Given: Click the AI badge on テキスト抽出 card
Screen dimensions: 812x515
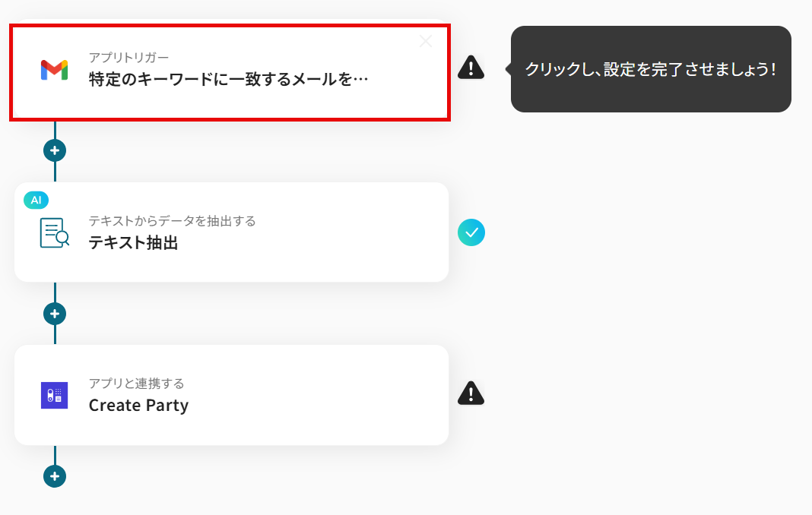Looking at the screenshot, I should click(36, 200).
